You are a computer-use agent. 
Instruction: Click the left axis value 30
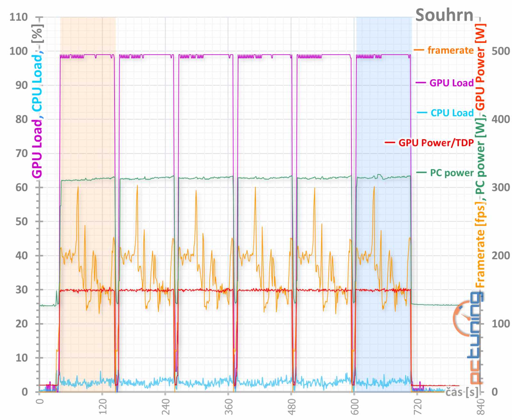coord(22,290)
